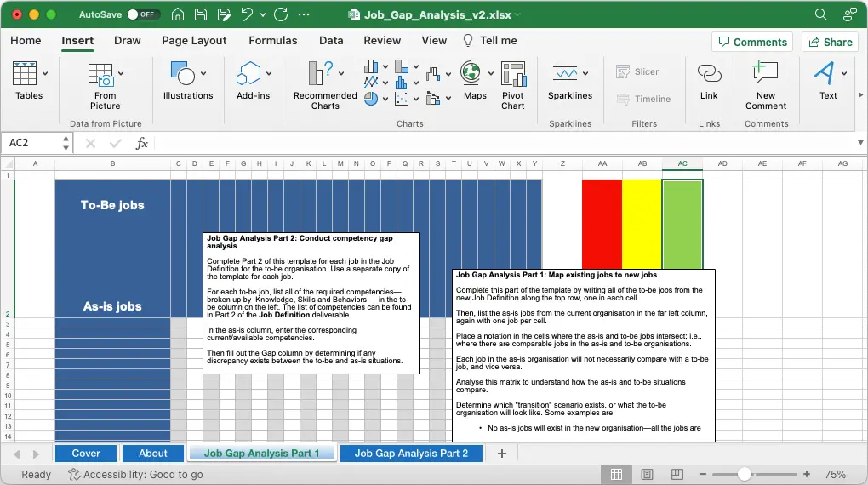868x485 pixels.
Task: Open the Review ribbon tab
Action: [x=382, y=41]
